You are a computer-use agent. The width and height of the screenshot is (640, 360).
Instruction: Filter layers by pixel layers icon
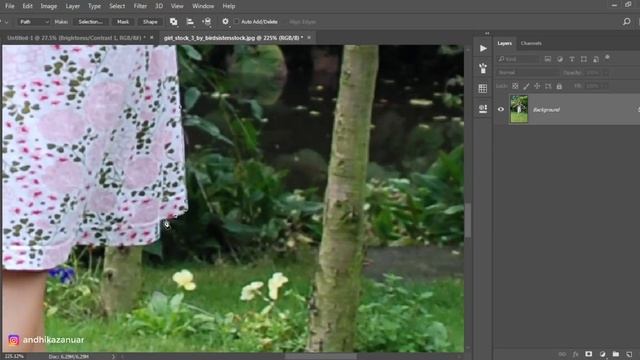click(x=548, y=59)
